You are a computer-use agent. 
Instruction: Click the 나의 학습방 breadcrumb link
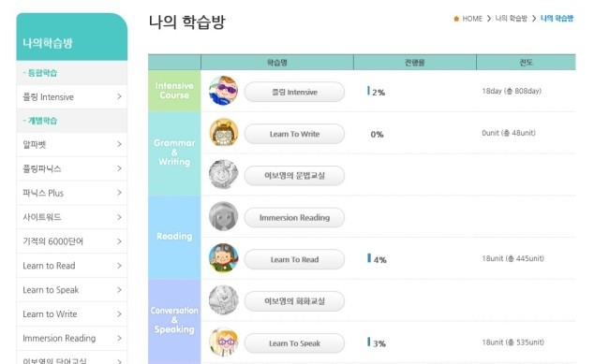click(512, 19)
